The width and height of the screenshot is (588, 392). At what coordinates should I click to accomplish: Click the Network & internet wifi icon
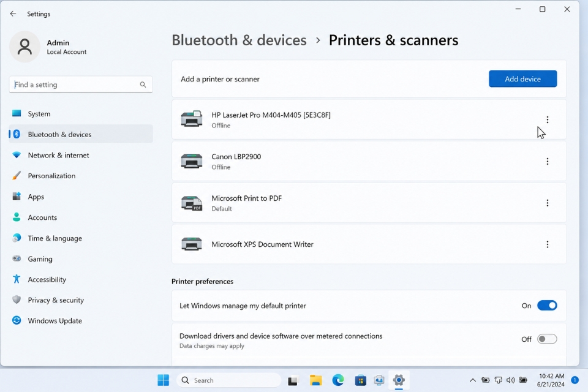pos(17,155)
